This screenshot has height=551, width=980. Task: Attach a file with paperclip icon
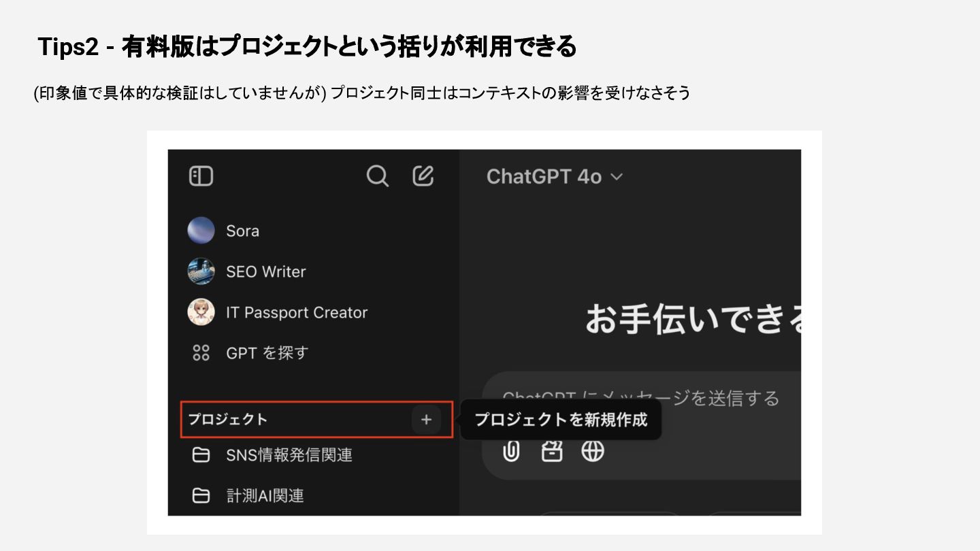pyautogui.click(x=511, y=451)
